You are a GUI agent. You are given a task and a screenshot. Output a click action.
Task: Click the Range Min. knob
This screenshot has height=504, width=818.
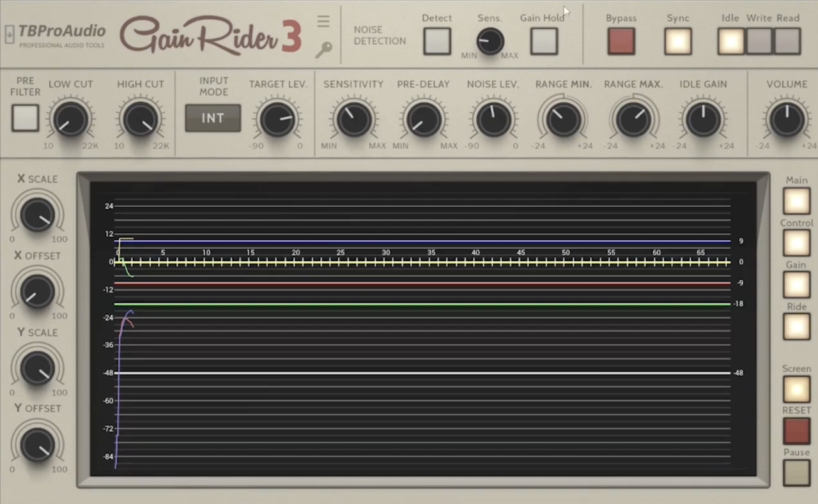click(564, 119)
